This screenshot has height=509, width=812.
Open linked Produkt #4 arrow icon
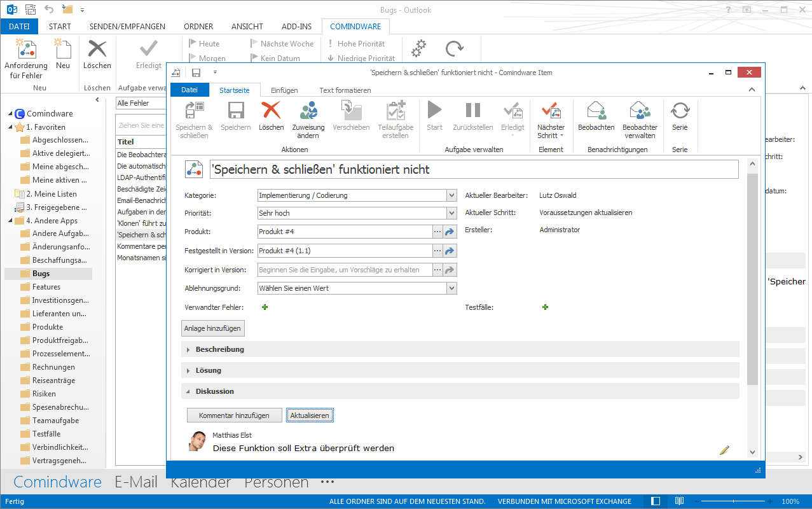[450, 232]
